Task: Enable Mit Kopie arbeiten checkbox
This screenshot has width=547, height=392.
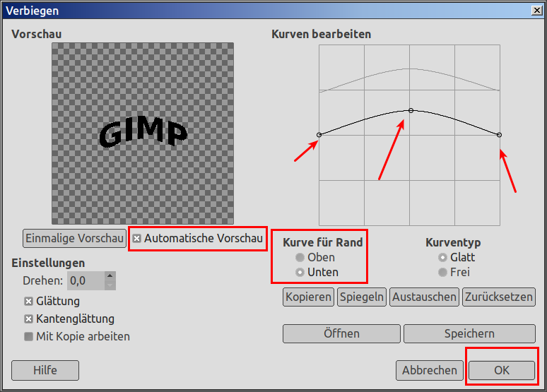Action: [x=28, y=336]
